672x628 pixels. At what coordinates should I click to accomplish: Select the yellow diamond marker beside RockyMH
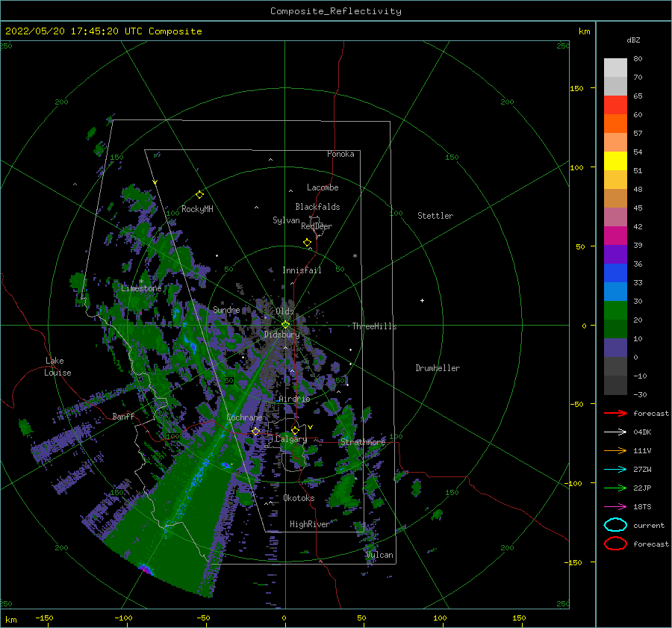pos(199,195)
